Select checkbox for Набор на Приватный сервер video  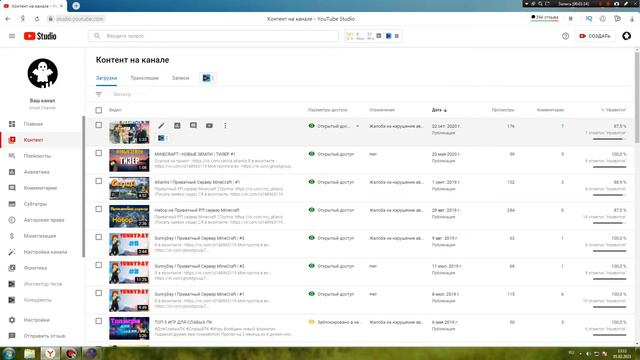coord(99,209)
